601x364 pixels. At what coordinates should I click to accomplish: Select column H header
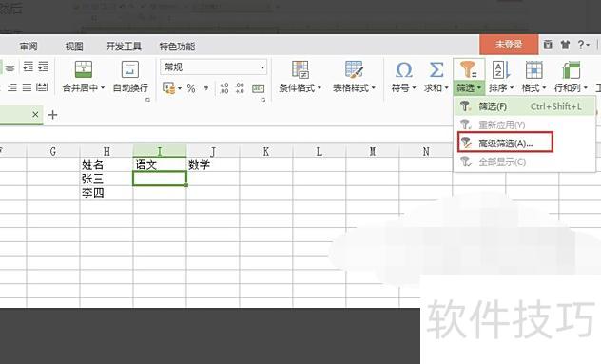pos(107,152)
